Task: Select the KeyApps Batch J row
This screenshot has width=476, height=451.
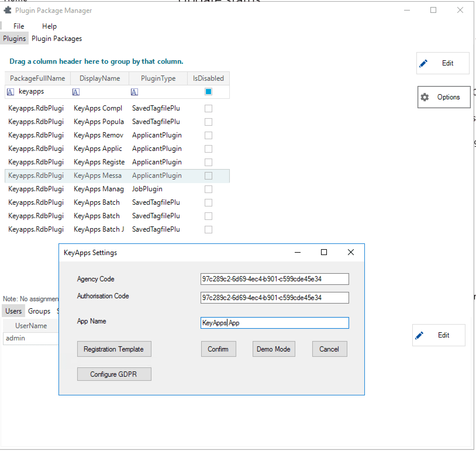Action: tap(117, 230)
